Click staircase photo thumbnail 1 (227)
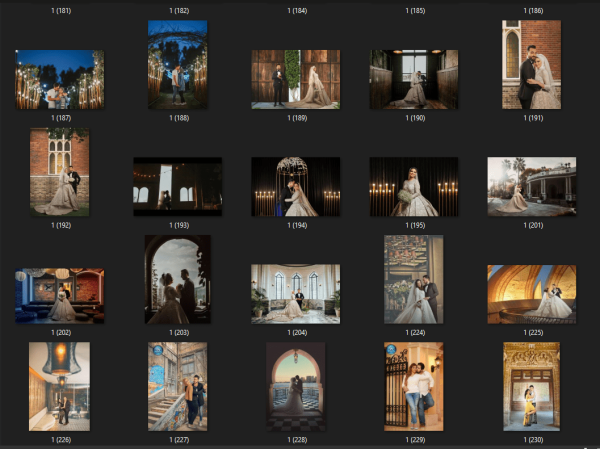The height and width of the screenshot is (449, 600). (177, 387)
